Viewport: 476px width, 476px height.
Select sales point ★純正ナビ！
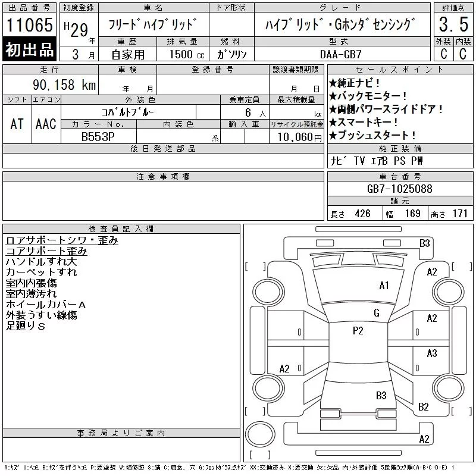[355, 83]
